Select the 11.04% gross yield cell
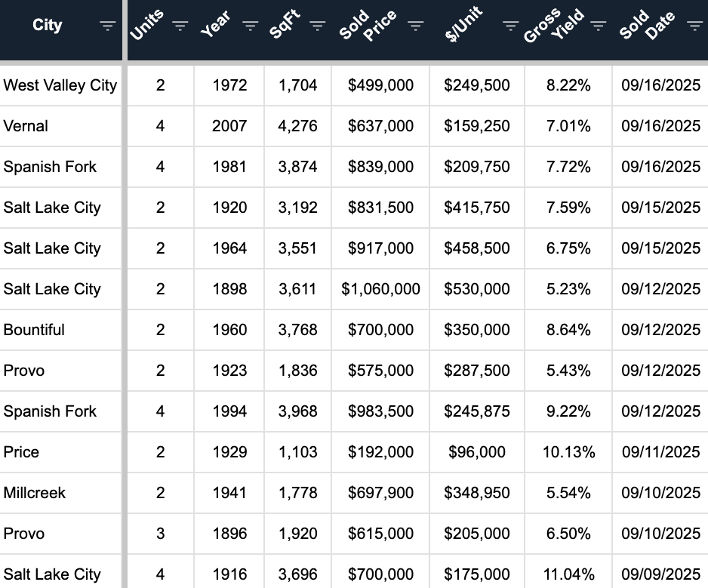708x588 pixels. (x=568, y=574)
